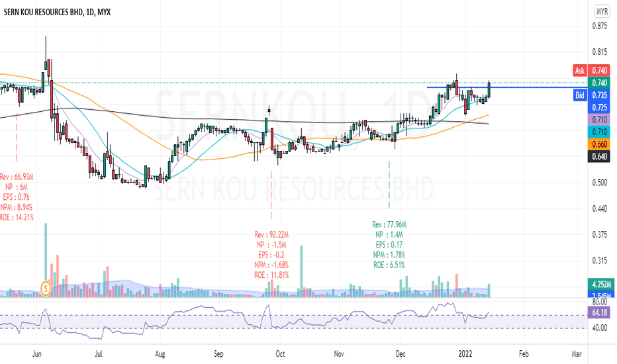Select the 'NPM : 1.78%' annotation text

389,255
